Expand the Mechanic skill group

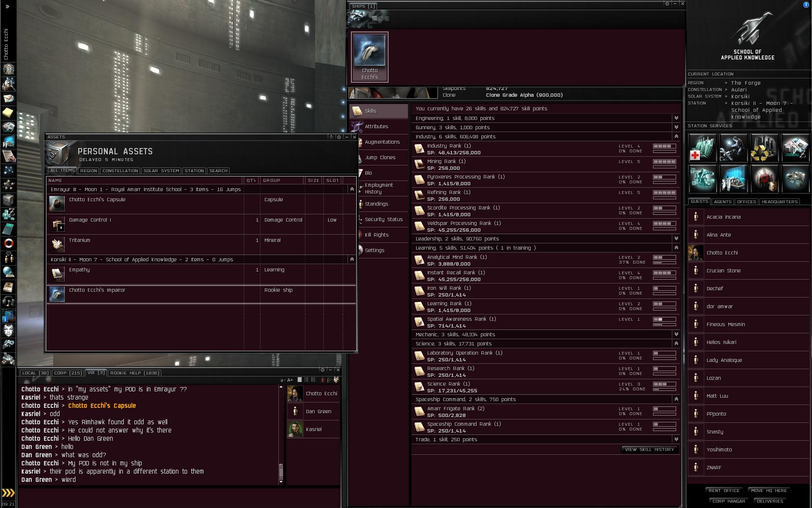[676, 334]
